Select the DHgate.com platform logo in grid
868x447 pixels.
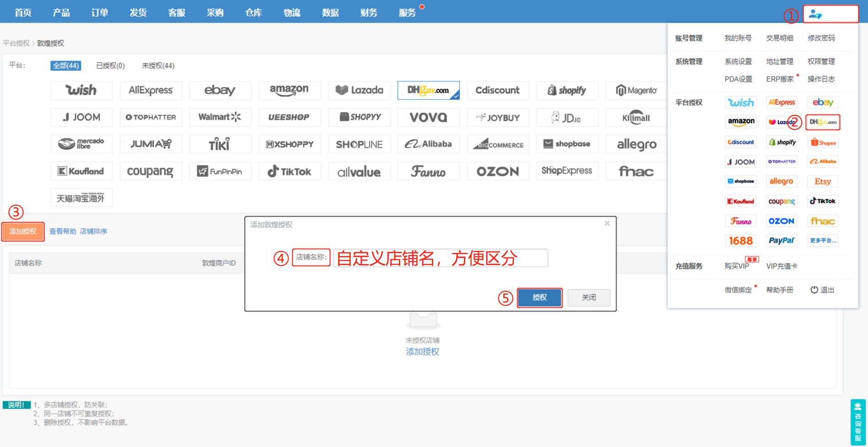pyautogui.click(x=429, y=90)
